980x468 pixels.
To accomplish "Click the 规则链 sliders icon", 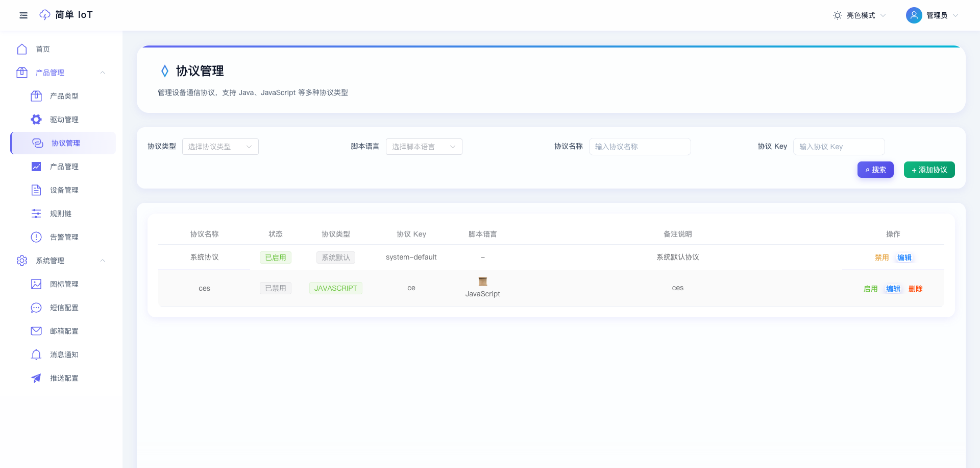I will pos(36,214).
